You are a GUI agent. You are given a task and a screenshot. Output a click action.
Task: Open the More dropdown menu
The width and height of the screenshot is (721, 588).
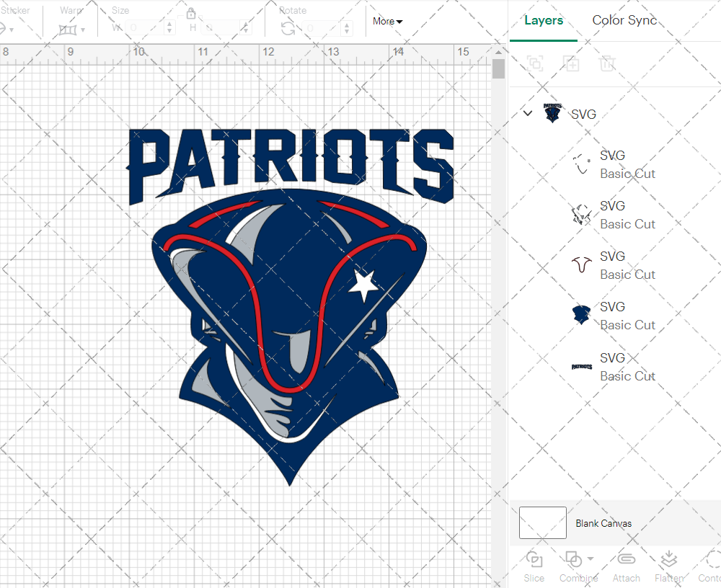(x=387, y=22)
